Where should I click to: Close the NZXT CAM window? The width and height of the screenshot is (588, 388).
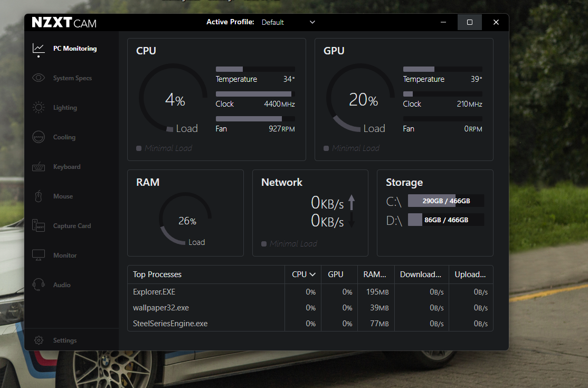point(496,22)
